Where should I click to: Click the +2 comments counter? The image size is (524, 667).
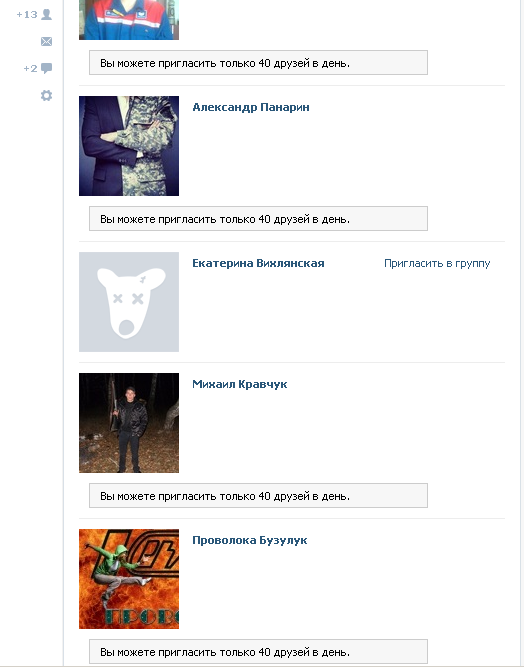tap(30, 68)
